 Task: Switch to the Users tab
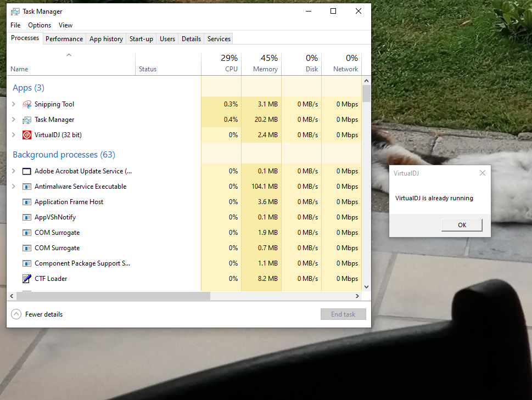tap(167, 39)
